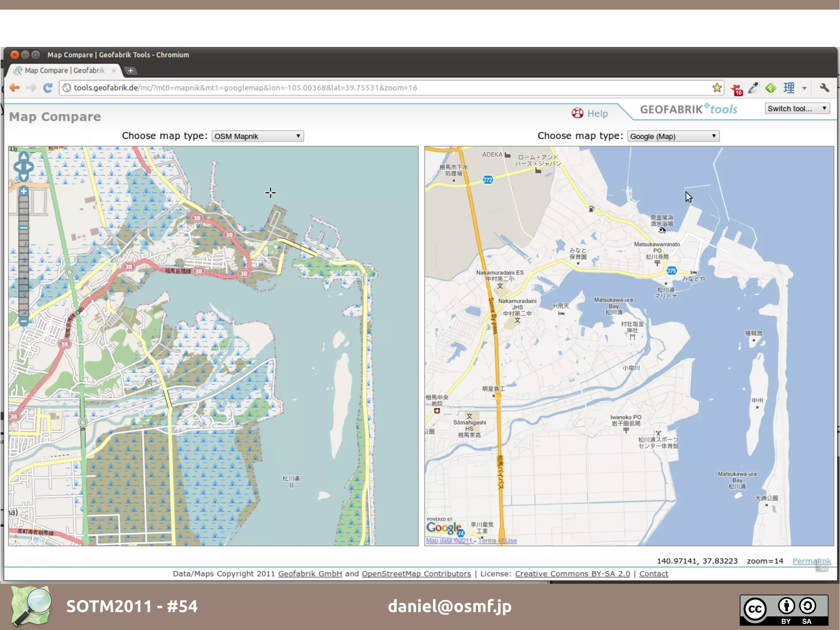
Task: Click the Help link
Action: tap(597, 114)
